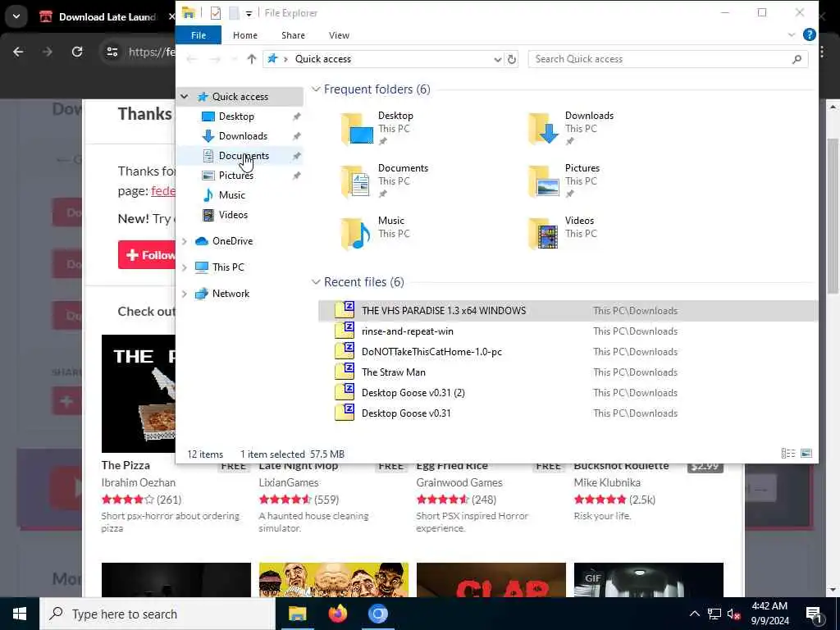Click the This PC monitor icon
The width and height of the screenshot is (840, 630).
coord(202,267)
